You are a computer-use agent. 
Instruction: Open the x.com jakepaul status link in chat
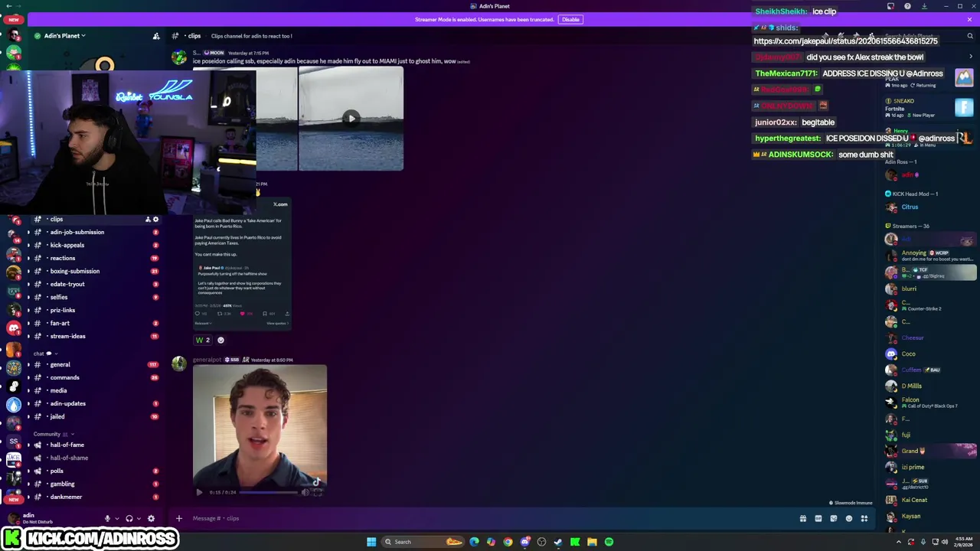tap(845, 41)
